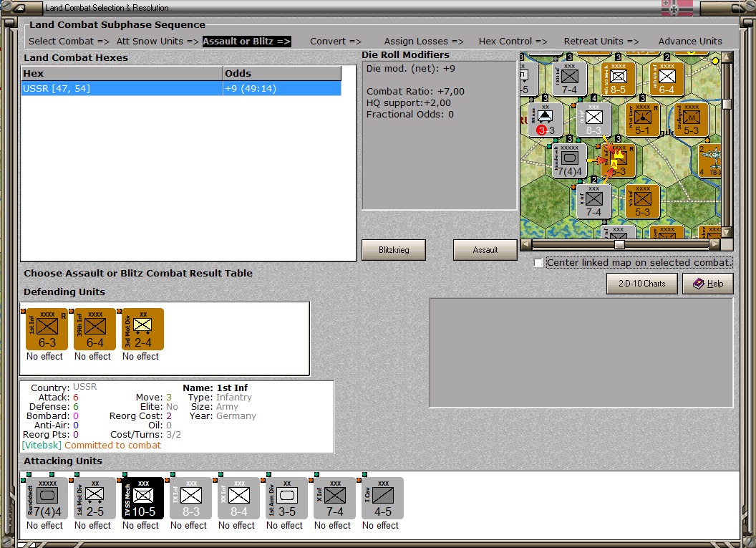
Task: Click the TB-3 aircraft counter on map
Action: (710, 160)
